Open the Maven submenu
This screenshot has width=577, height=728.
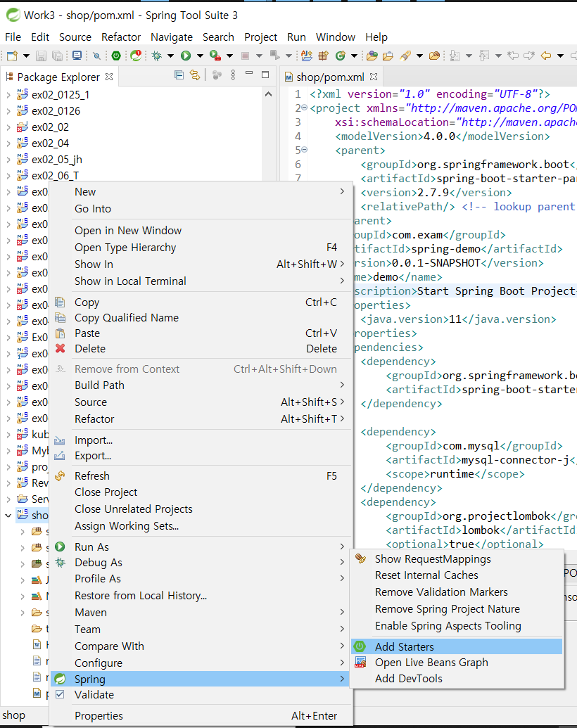(200, 613)
